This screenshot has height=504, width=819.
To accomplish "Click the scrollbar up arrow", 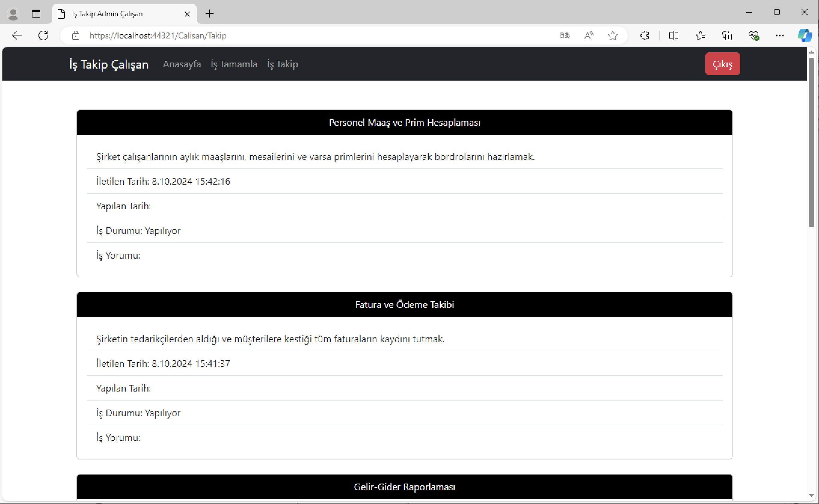I will pyautogui.click(x=811, y=52).
